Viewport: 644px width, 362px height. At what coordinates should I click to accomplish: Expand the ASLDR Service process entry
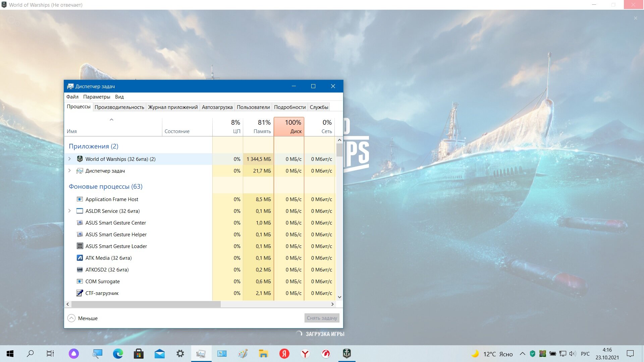pos(69,211)
